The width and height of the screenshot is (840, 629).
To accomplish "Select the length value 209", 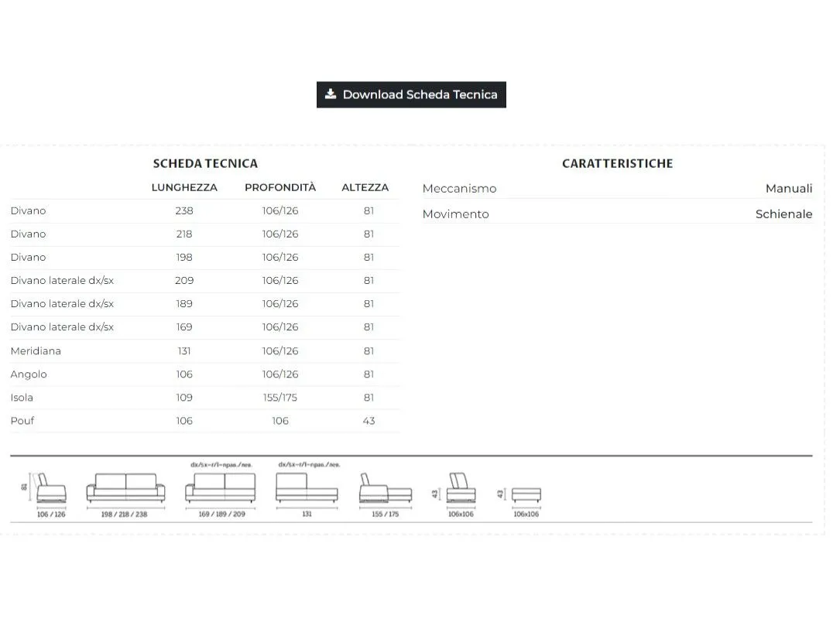I will tap(184, 281).
